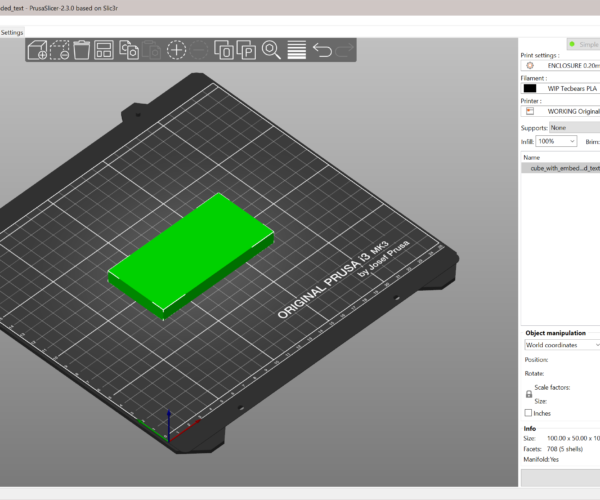
Task: Click the Delete selected object icon
Action: click(x=60, y=50)
